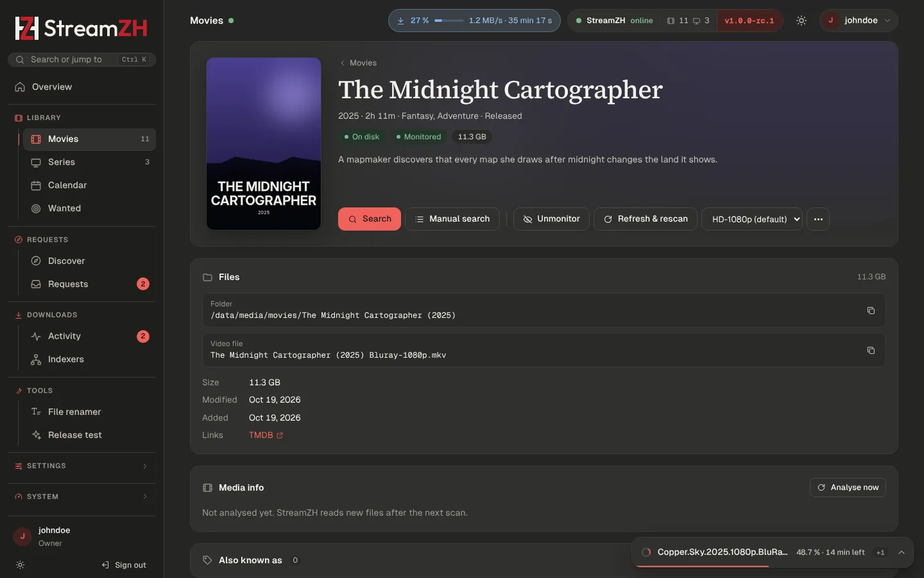Click the On disk status badge
The image size is (924, 578).
(362, 137)
